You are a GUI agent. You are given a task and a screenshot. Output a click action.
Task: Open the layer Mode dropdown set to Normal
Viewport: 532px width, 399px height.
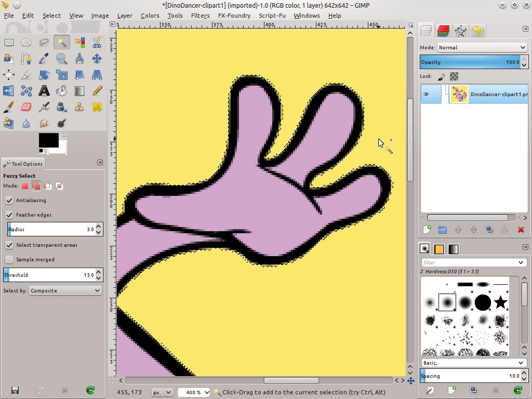[x=481, y=47]
